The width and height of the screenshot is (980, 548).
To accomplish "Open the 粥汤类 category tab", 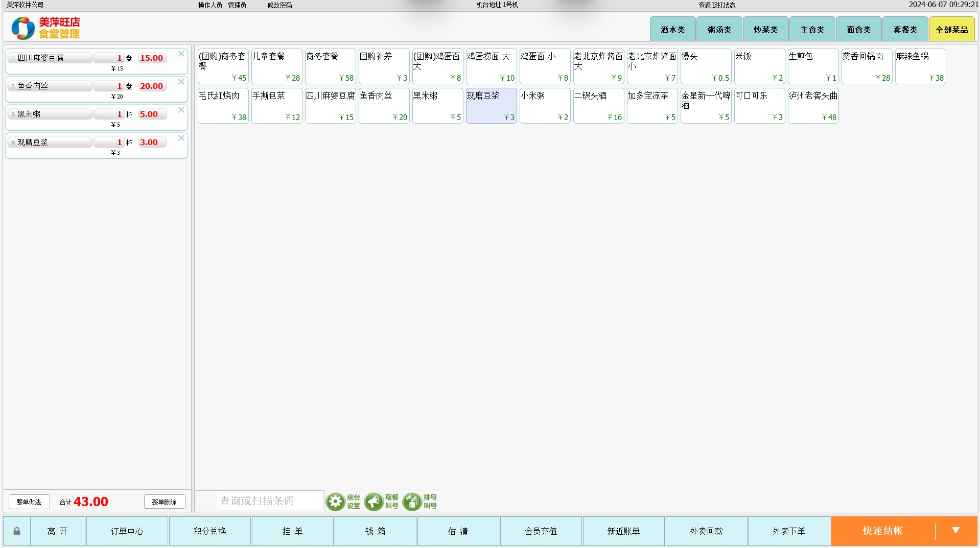I will (x=719, y=30).
